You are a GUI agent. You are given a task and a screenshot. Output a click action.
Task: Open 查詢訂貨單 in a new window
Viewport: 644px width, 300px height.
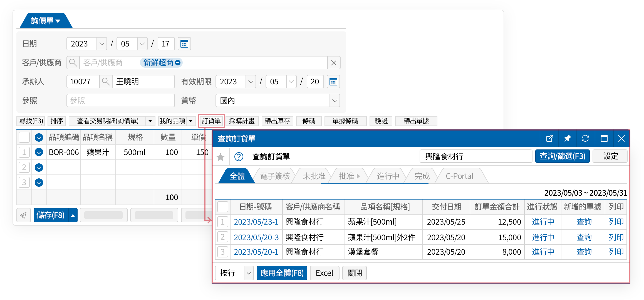(549, 138)
